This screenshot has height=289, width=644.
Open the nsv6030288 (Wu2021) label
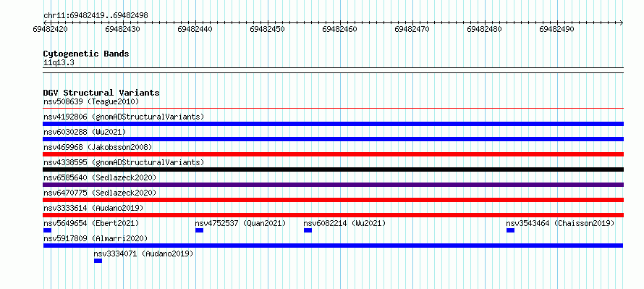[85, 132]
